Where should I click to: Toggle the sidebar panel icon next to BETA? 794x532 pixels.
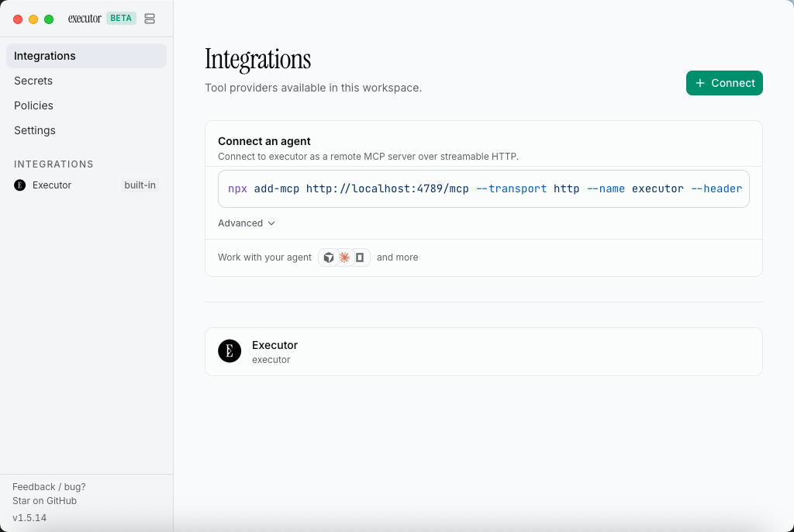[x=150, y=19]
